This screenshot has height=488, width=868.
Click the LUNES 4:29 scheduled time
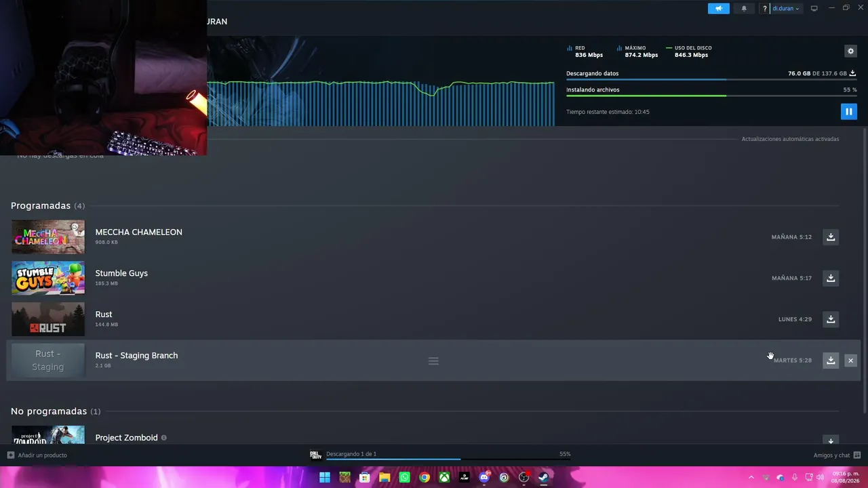click(795, 319)
